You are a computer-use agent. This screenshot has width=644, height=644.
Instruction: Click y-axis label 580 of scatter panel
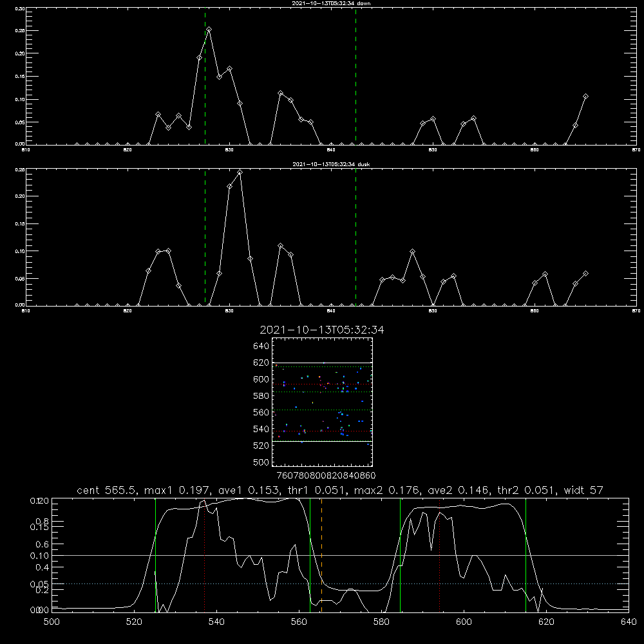[261, 395]
